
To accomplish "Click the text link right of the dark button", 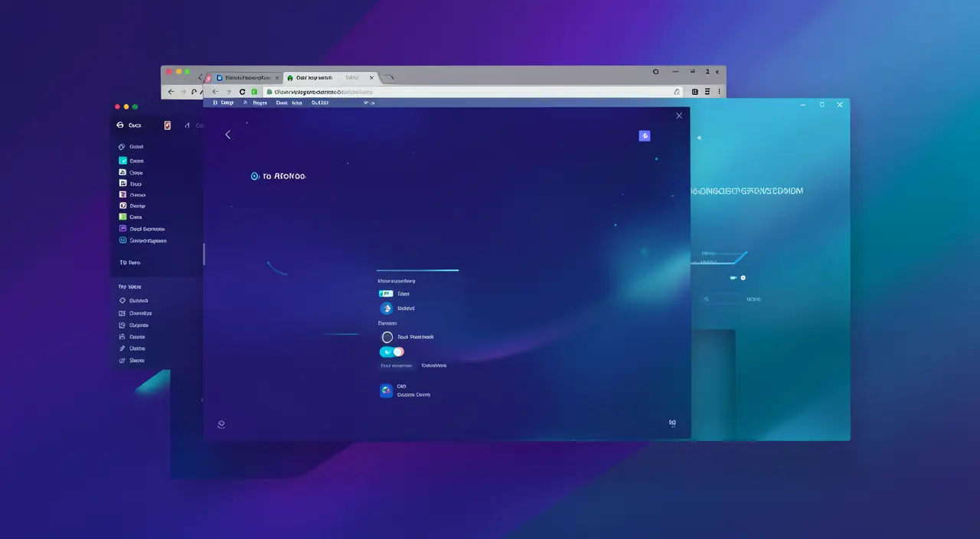I will (x=434, y=365).
